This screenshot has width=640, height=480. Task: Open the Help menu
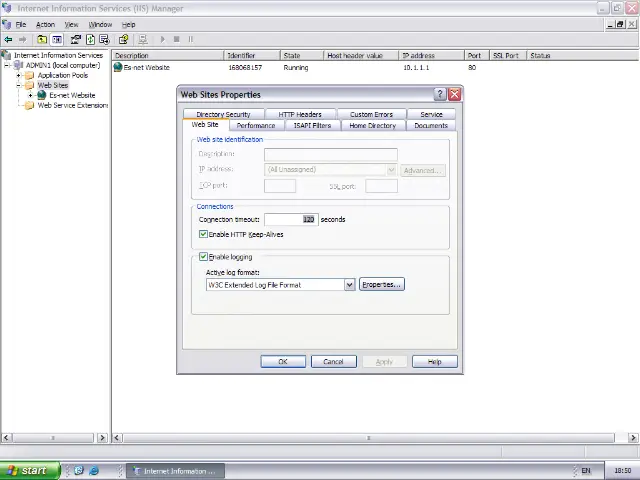[129, 25]
